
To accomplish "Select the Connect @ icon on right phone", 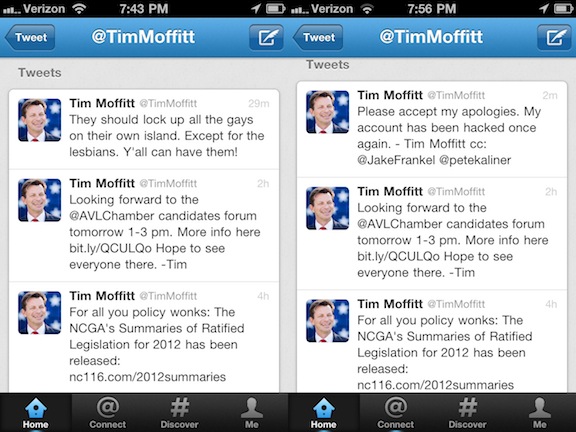I will tap(396, 407).
